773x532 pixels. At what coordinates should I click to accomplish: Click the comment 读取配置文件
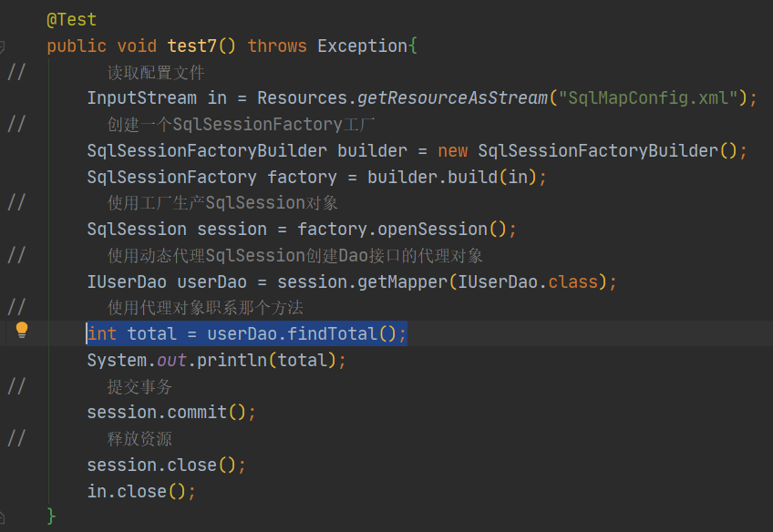pyautogui.click(x=156, y=72)
